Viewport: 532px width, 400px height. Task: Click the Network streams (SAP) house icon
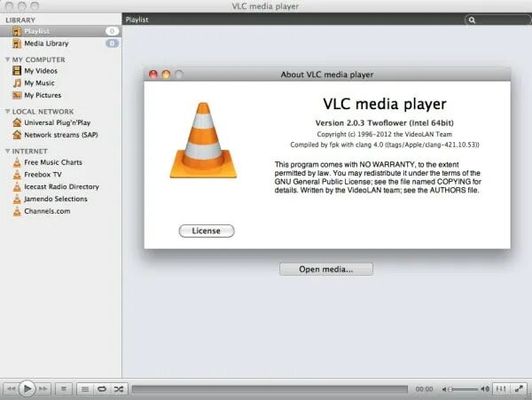(x=17, y=135)
